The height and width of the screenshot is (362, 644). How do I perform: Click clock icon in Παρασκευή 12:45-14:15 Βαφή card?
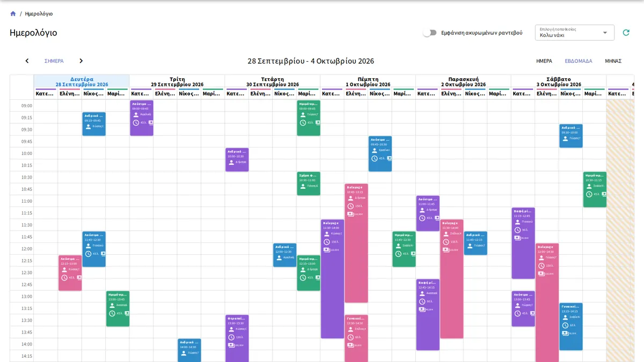(x=422, y=301)
